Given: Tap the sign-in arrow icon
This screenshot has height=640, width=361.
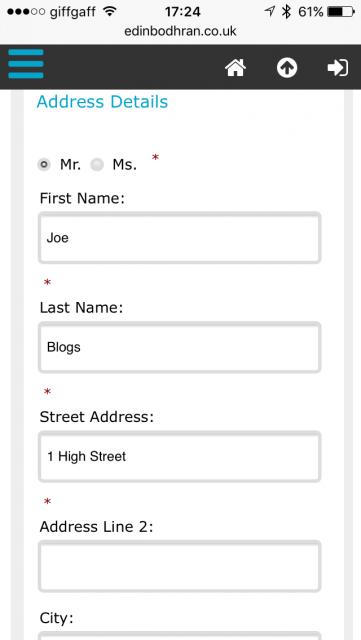Looking at the screenshot, I should click(338, 68).
